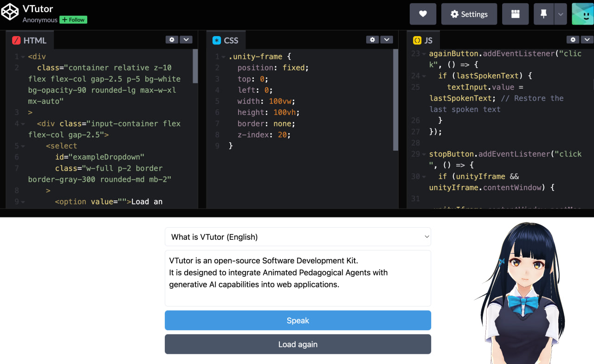Click the green Follow button
Screen dimensions: 594x364
click(73, 20)
